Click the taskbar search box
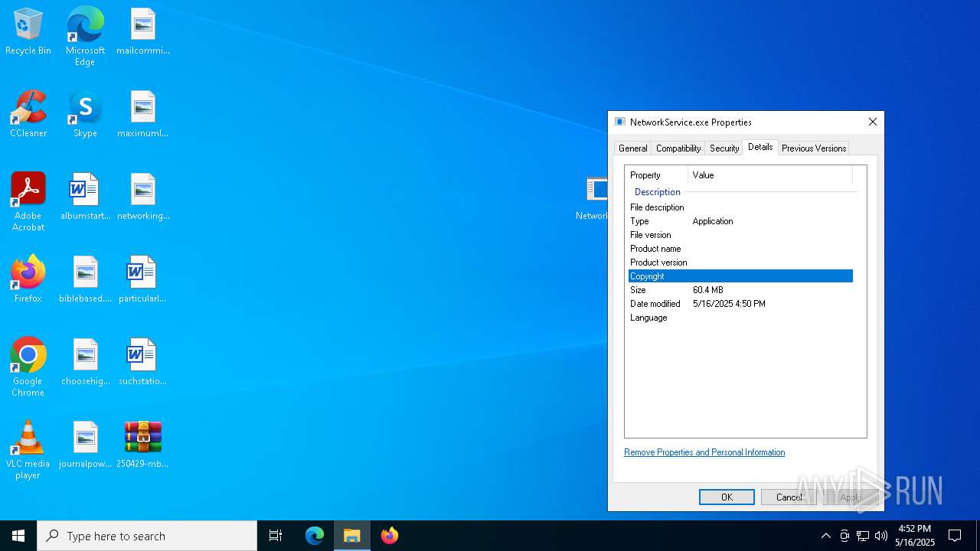The image size is (980, 551). click(x=147, y=536)
